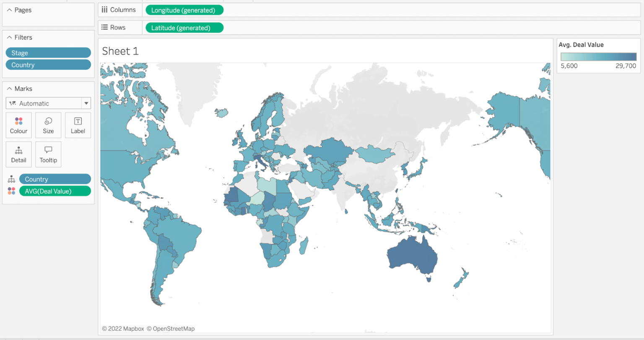
Task: Select the Longitude (generated) pill
Action: point(184,10)
